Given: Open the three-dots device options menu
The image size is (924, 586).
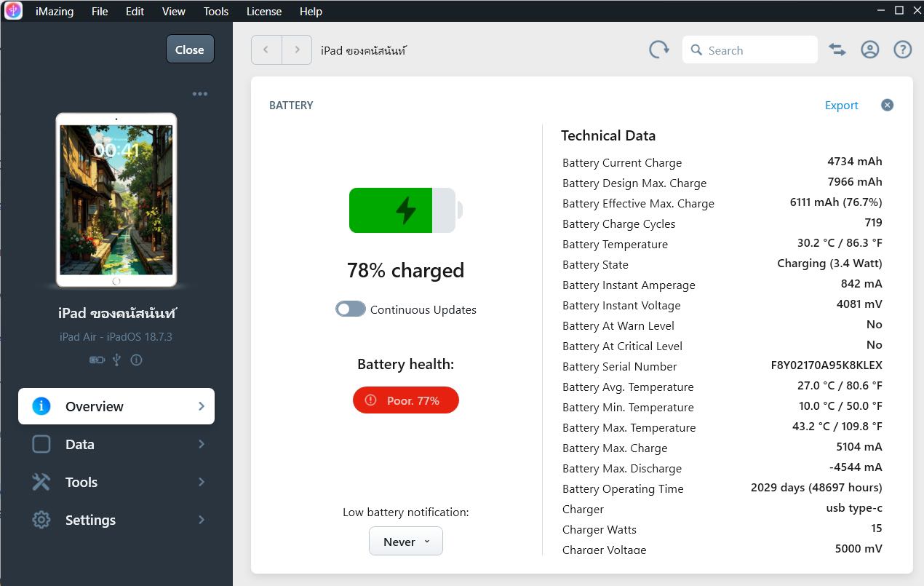Looking at the screenshot, I should pyautogui.click(x=200, y=94).
